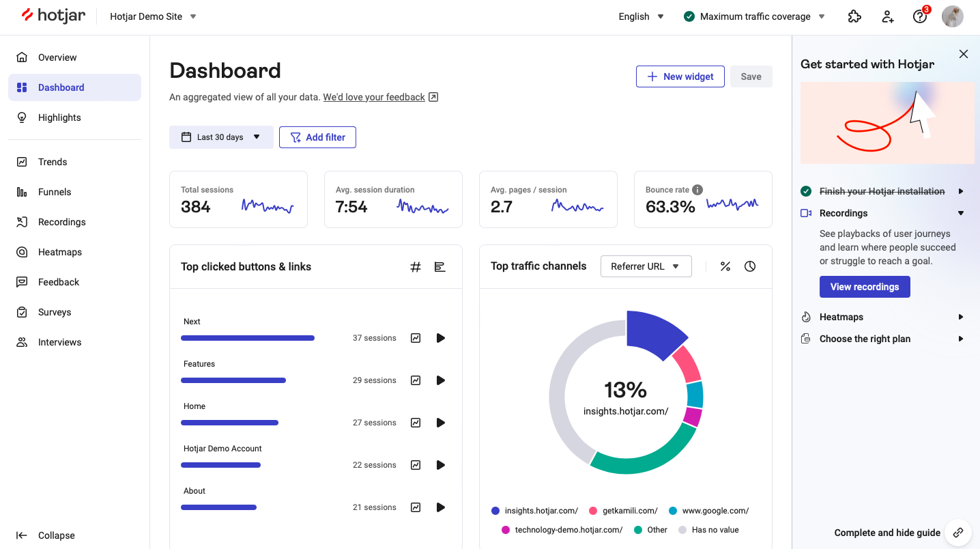
Task: Open Funnels from the sidebar
Action: tap(55, 192)
